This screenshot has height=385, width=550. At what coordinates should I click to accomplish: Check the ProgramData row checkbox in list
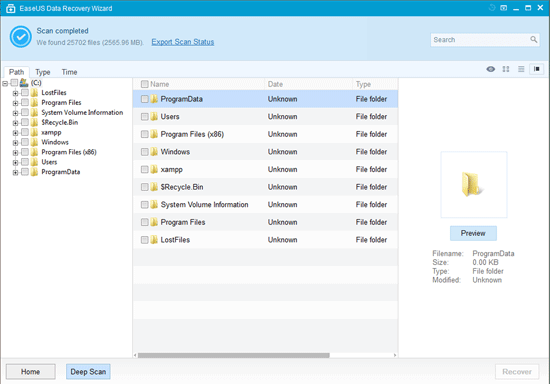pos(145,99)
